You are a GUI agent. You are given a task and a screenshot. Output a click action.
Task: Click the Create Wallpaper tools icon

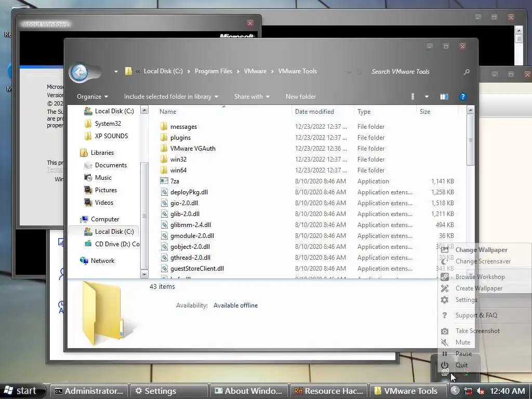445,288
